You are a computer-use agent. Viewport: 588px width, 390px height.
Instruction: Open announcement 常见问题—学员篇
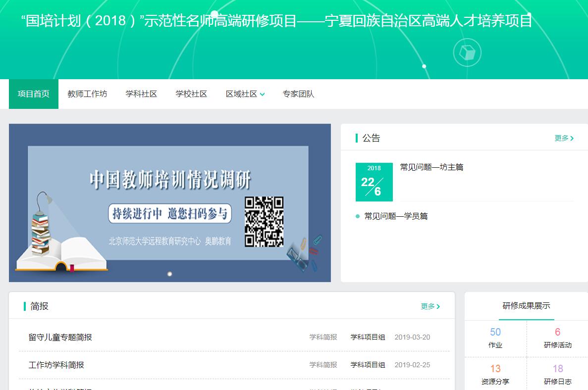[396, 216]
